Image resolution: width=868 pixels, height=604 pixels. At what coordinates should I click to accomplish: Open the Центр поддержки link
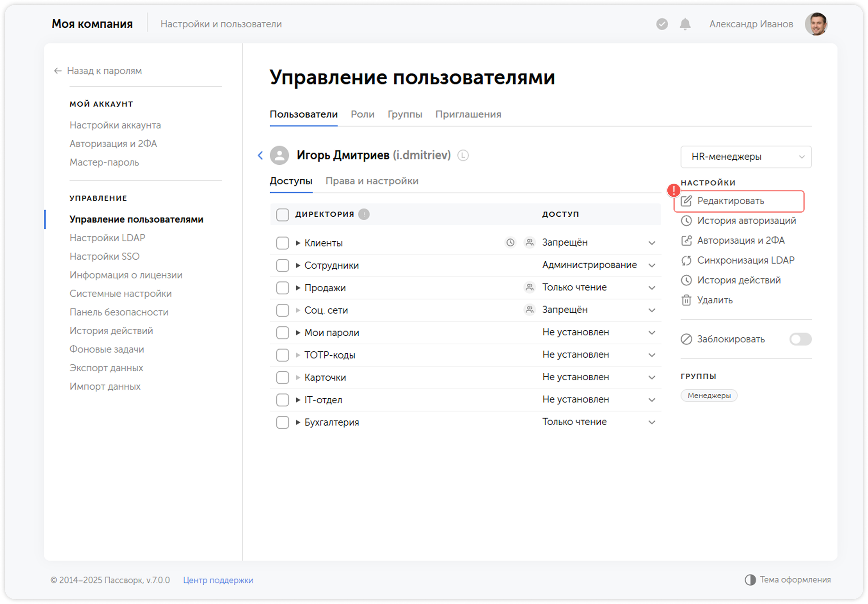click(218, 580)
